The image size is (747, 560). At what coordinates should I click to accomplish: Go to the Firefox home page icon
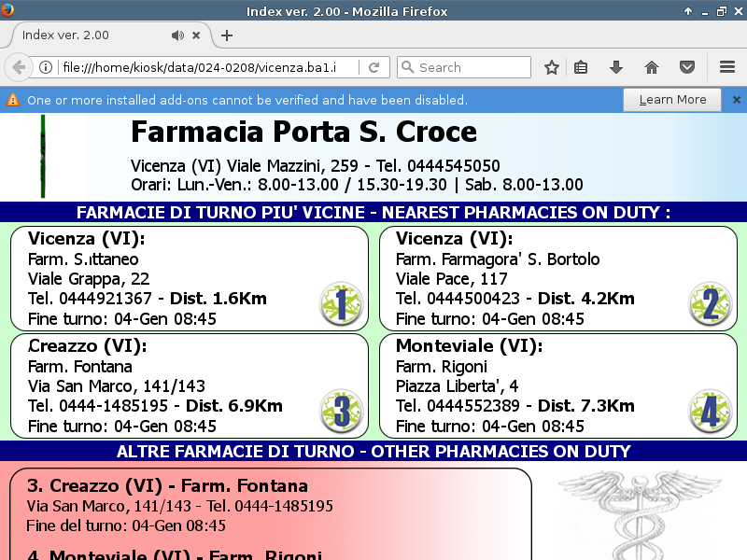[x=651, y=67]
